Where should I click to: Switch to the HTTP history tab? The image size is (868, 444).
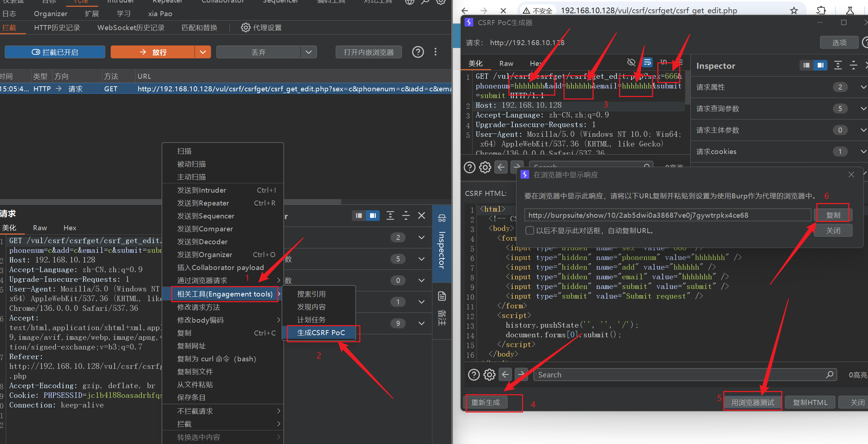[57, 28]
